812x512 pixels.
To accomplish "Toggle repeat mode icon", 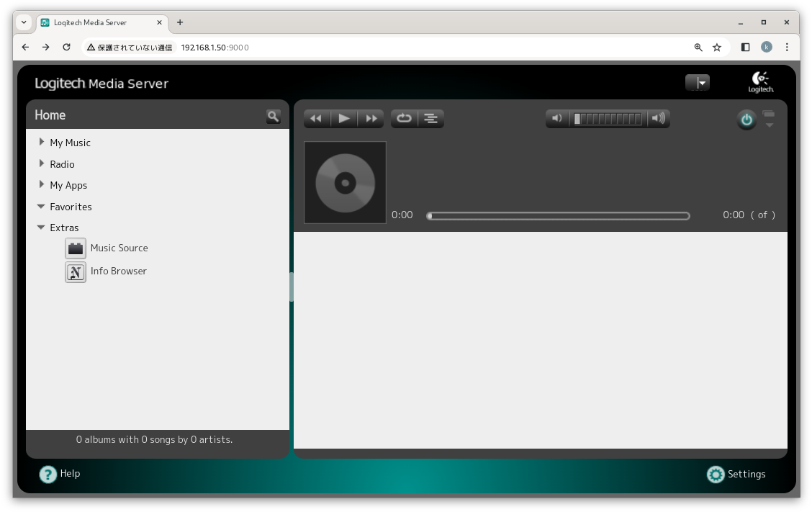I will pos(404,119).
